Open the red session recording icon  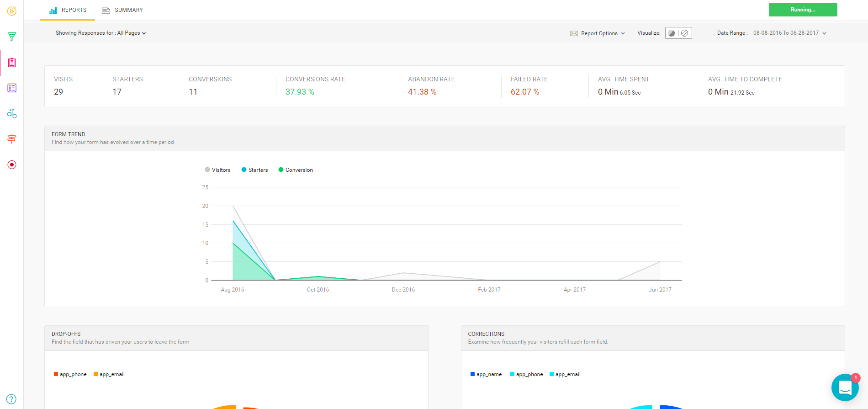click(12, 165)
